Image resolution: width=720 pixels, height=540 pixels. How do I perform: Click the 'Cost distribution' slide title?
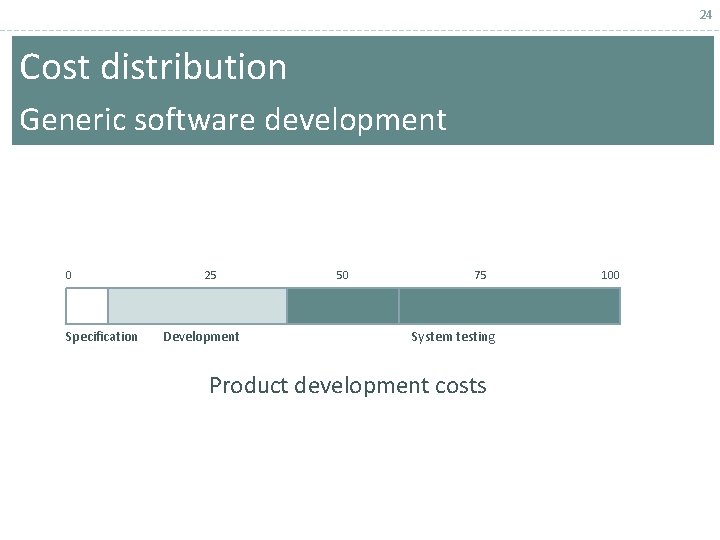pyautogui.click(x=153, y=67)
